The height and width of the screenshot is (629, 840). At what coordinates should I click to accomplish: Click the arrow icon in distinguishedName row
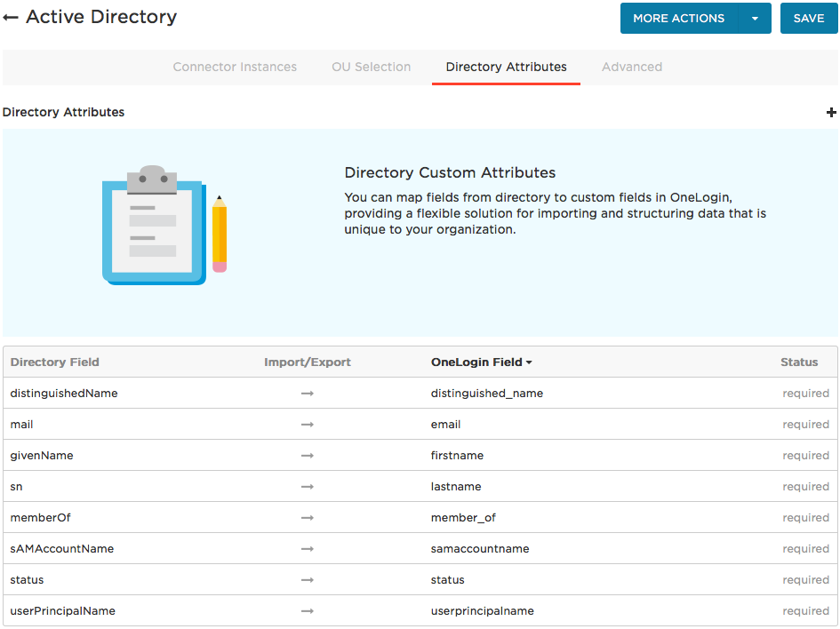[x=307, y=394]
